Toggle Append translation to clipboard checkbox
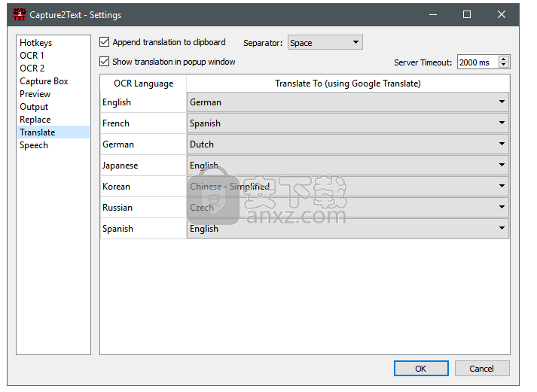The width and height of the screenshot is (537, 392). click(x=104, y=42)
